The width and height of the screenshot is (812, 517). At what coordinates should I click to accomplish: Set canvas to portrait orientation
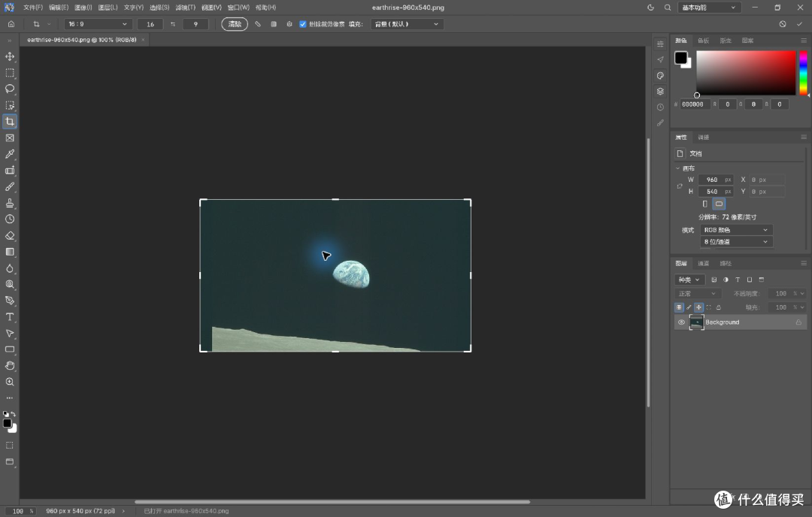(x=704, y=204)
